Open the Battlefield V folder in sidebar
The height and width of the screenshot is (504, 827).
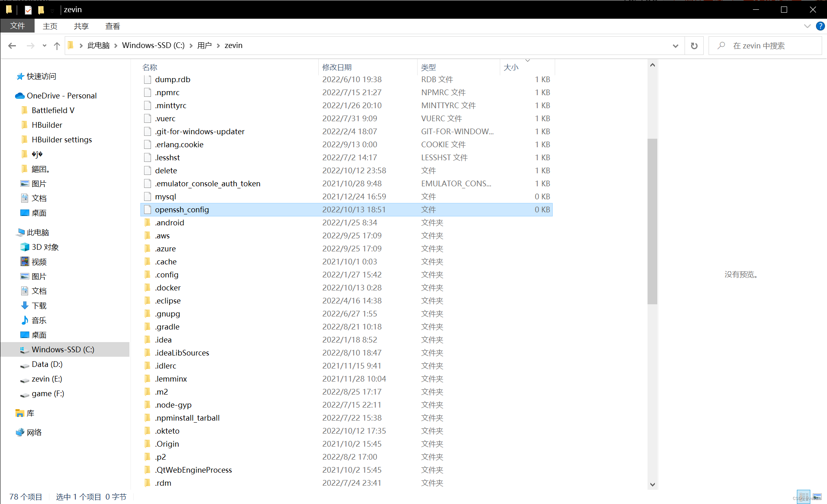(53, 110)
